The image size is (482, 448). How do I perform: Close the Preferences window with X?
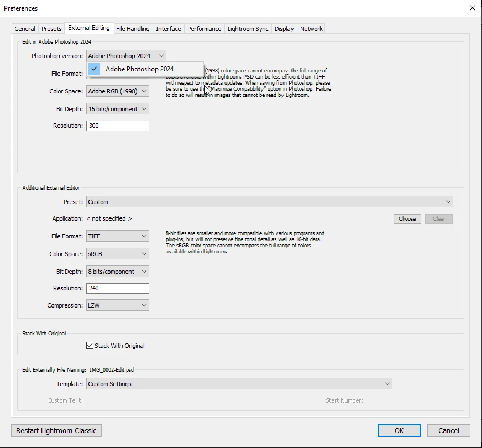(473, 8)
